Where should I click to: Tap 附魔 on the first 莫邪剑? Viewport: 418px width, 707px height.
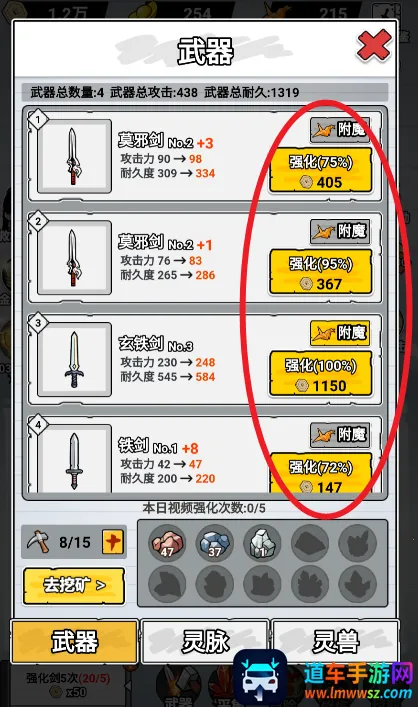coord(340,130)
